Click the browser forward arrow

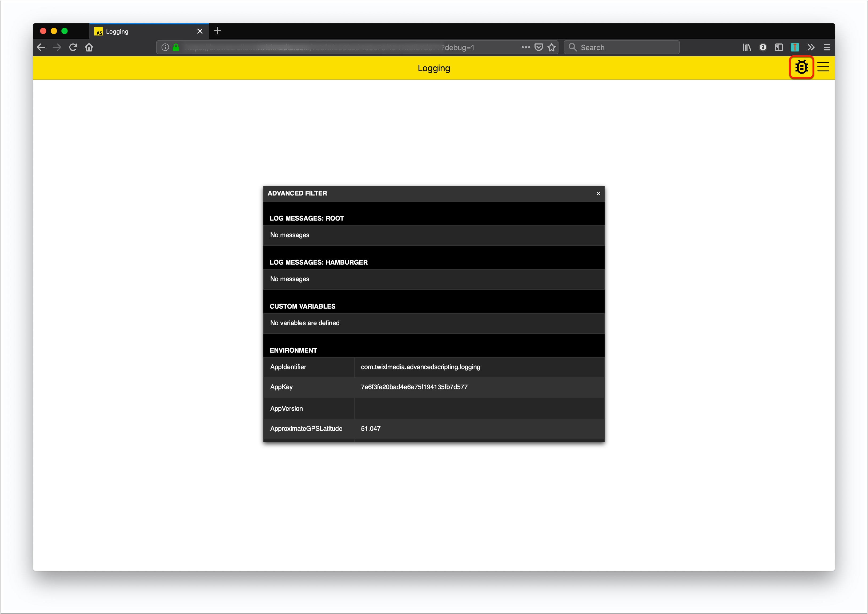coord(57,47)
